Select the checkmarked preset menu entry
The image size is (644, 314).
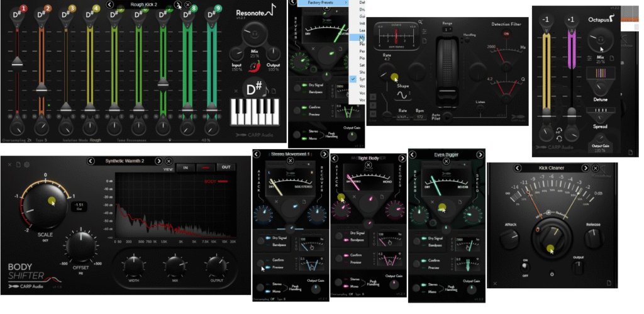pos(357,79)
